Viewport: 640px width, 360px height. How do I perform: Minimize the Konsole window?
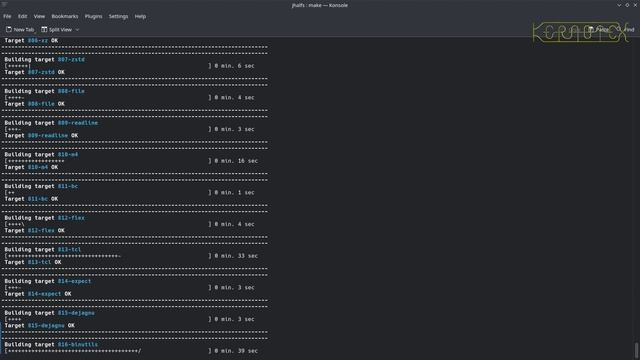(619, 5)
